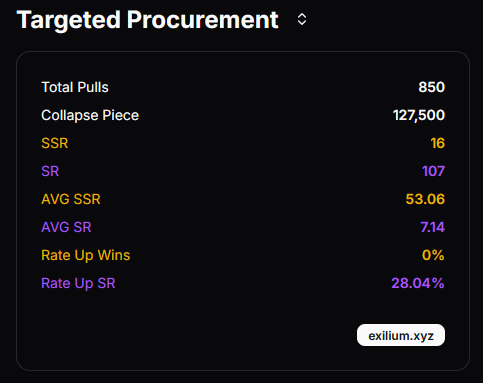The image size is (483, 383).
Task: Open the exilium.xyz link badge
Action: tap(401, 335)
